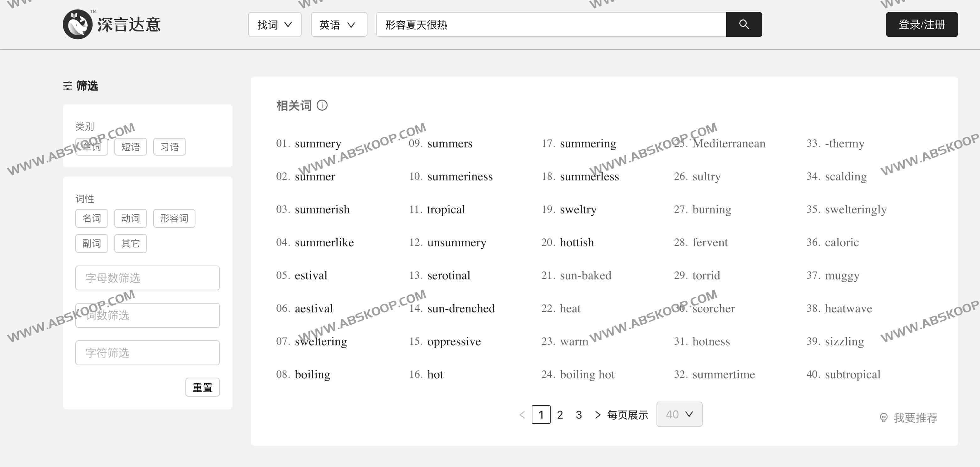Go to next page with the arrow icon

597,415
